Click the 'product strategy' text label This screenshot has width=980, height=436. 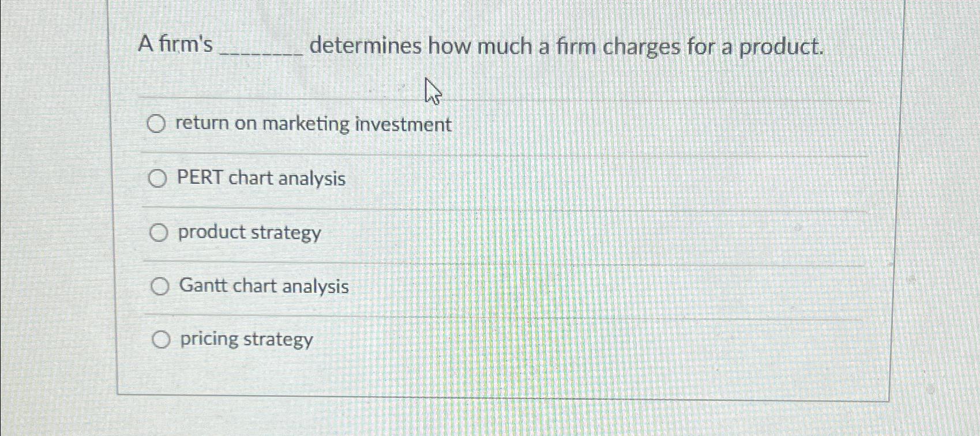coord(249,232)
